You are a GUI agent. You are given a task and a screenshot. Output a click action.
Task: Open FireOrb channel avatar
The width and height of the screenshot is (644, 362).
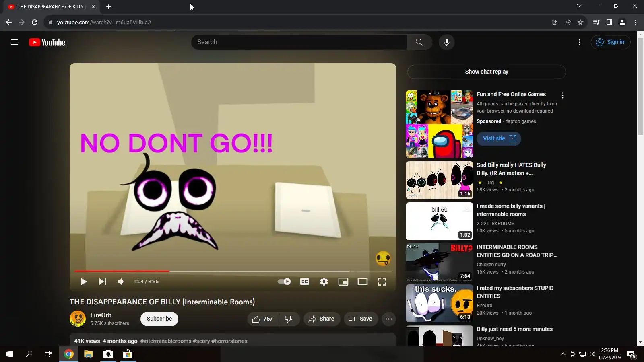pos(78,319)
